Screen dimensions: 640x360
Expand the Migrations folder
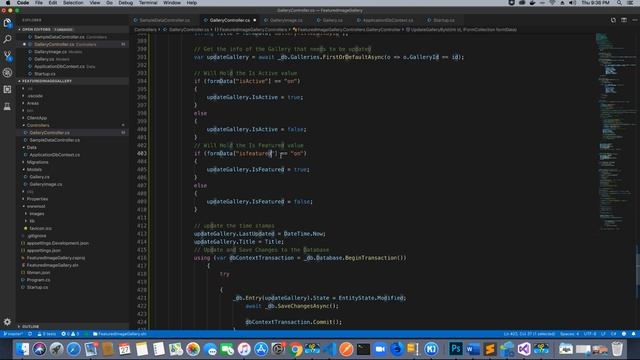38,162
